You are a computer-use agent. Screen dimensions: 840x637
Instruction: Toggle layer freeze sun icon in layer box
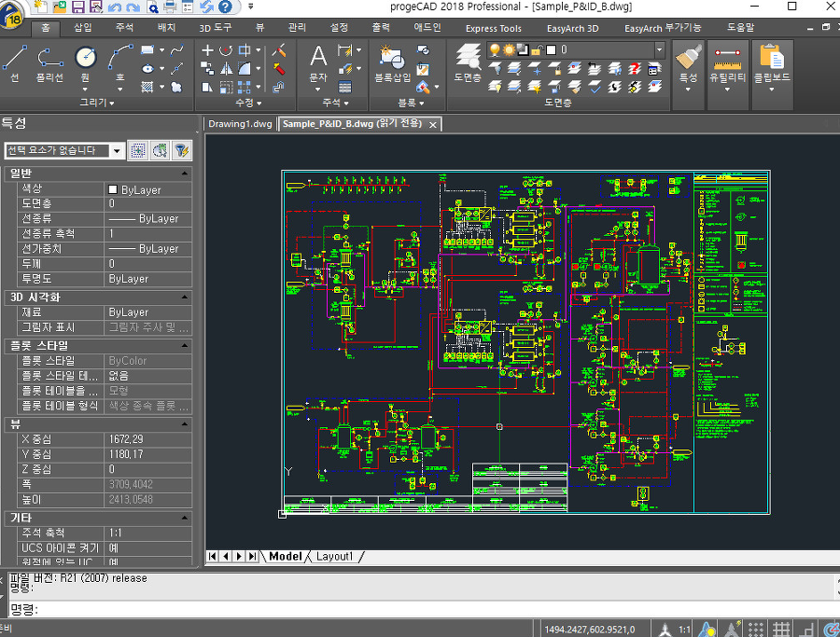pos(509,49)
